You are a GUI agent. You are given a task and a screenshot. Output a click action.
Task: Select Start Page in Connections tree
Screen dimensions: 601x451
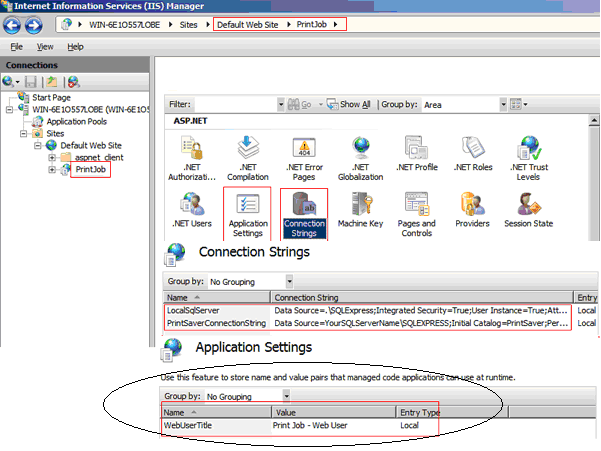(x=51, y=98)
